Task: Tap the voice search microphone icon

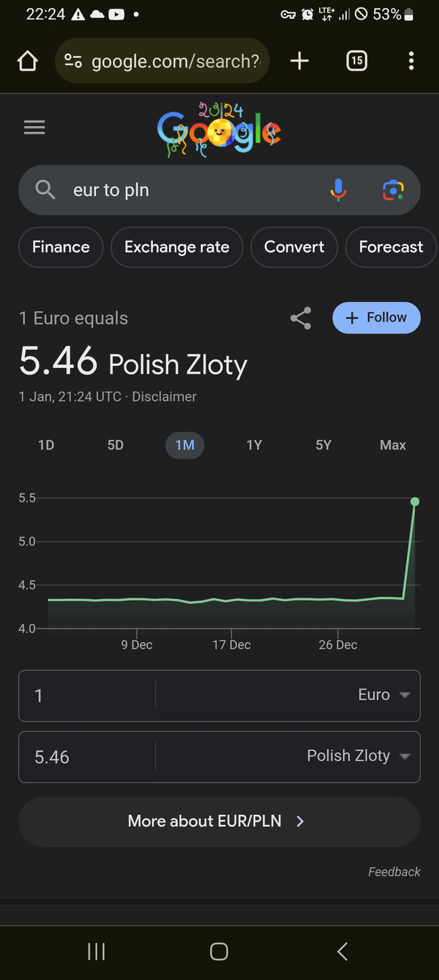Action: [x=338, y=190]
